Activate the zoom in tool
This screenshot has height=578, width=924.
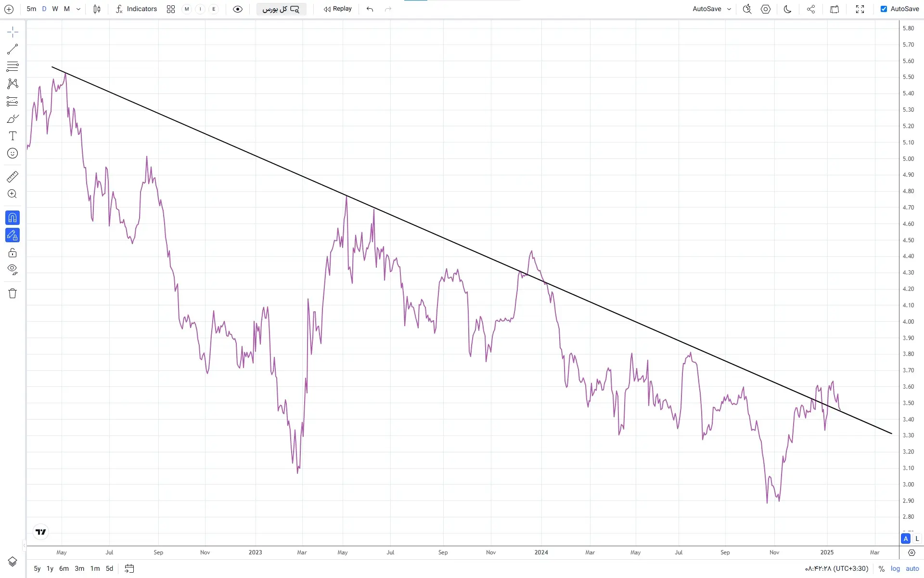click(x=13, y=194)
